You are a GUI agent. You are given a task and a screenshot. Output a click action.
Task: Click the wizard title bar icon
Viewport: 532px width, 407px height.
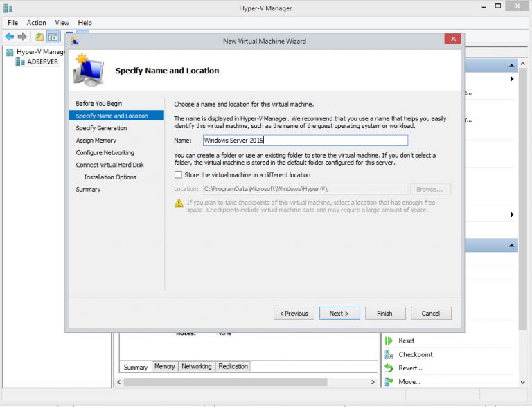pos(74,41)
